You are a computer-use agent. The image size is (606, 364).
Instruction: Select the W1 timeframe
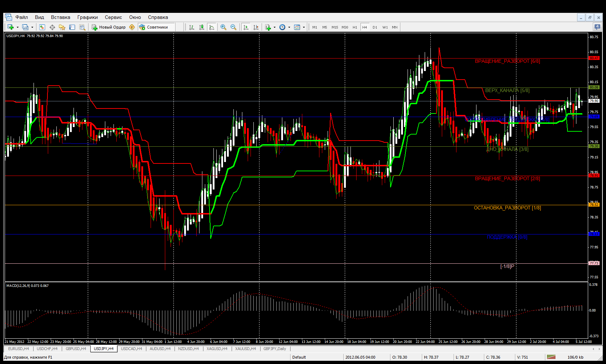click(385, 27)
